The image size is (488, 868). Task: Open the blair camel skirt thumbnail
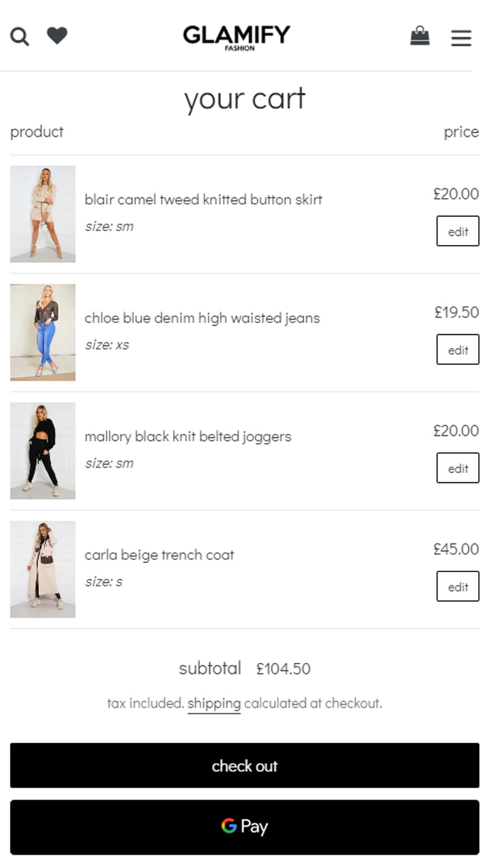43,214
